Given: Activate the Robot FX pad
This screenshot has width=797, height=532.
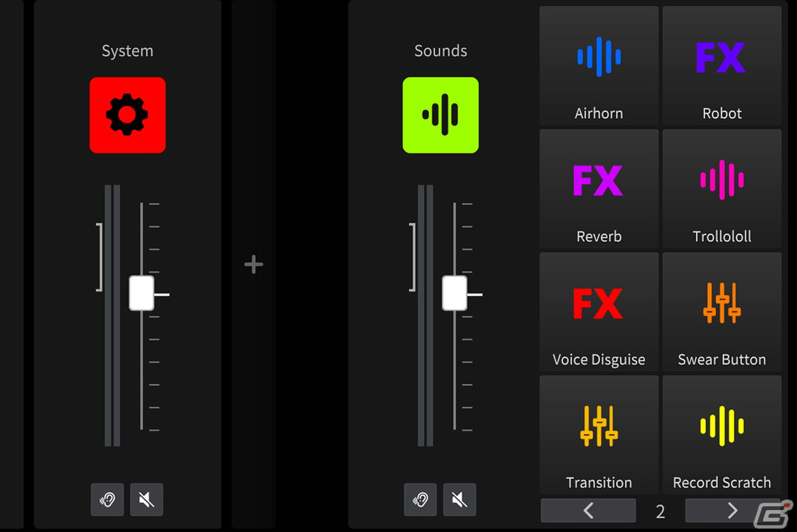Looking at the screenshot, I should click(x=722, y=66).
